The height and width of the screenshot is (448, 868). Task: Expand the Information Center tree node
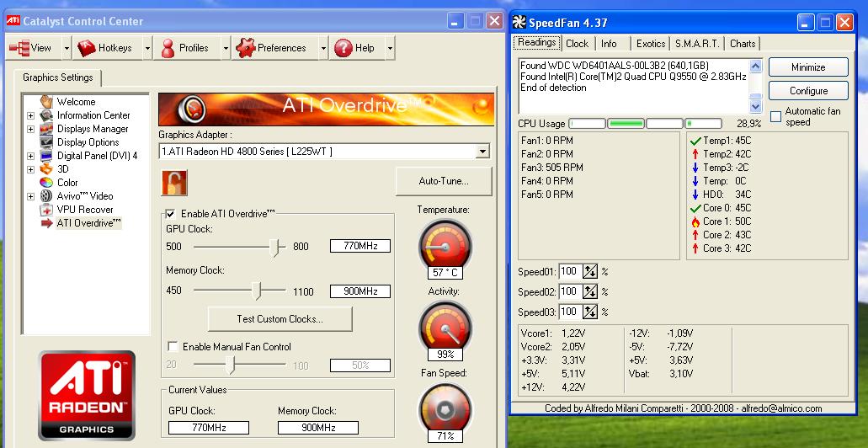click(x=30, y=115)
